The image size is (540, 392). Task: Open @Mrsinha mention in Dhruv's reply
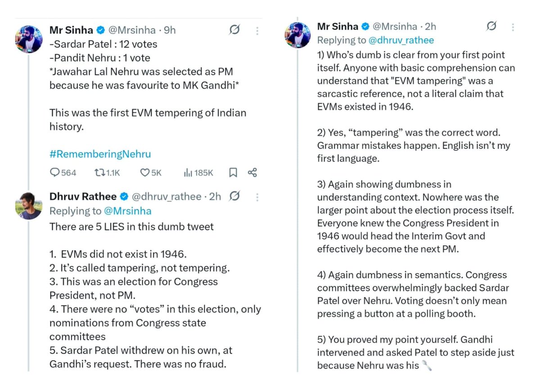[128, 211]
